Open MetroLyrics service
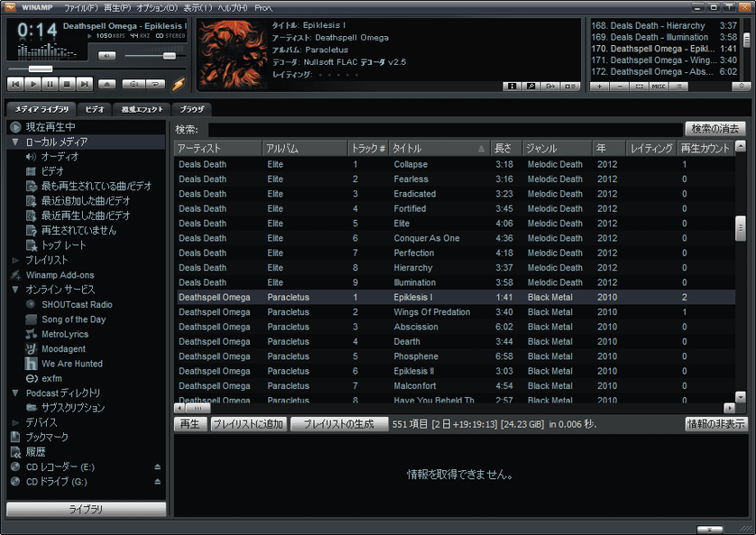Image resolution: width=756 pixels, height=535 pixels. point(65,334)
